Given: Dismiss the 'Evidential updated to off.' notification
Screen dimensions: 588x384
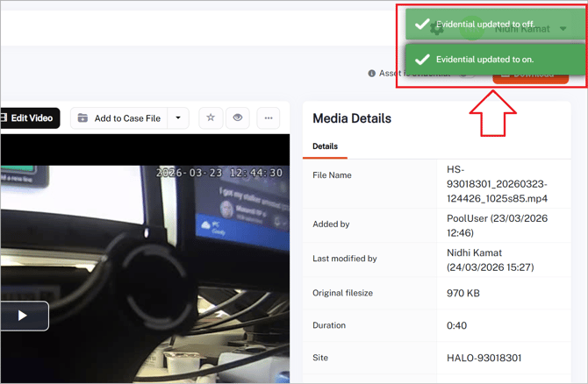Looking at the screenshot, I should [x=495, y=25].
